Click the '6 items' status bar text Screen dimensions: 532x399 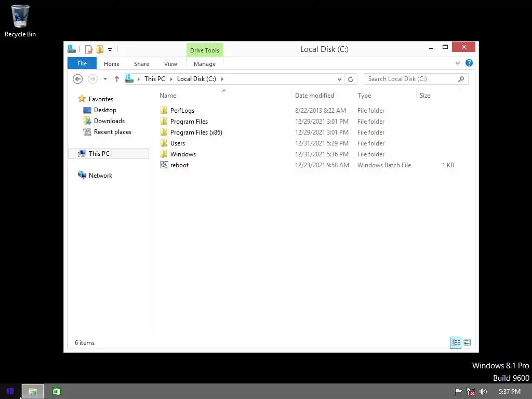[x=85, y=343]
